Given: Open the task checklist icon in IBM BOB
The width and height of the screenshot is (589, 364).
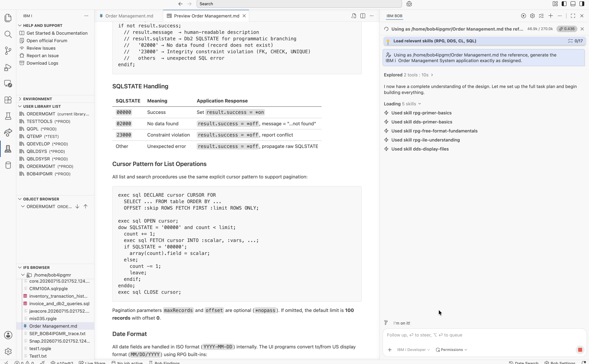Looking at the screenshot, I should point(541,16).
